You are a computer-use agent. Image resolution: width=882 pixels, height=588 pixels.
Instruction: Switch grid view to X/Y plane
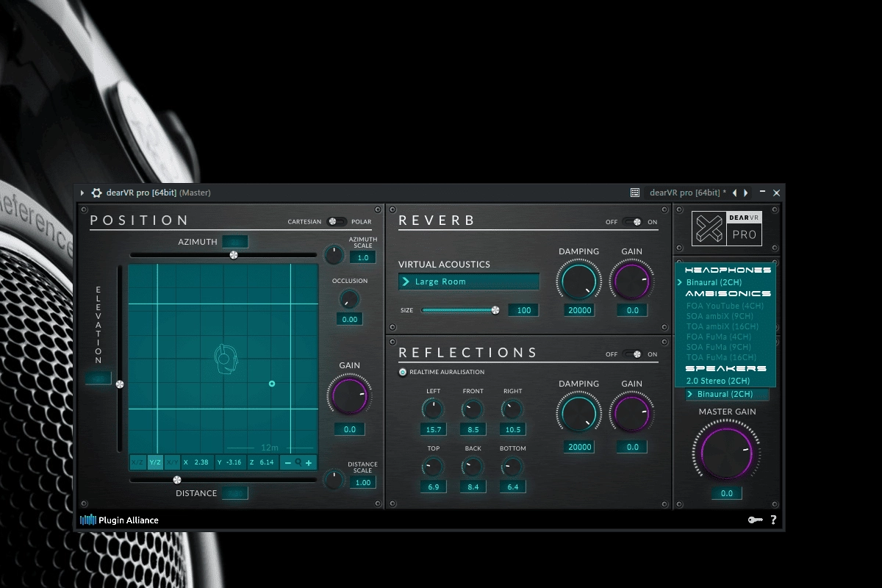tap(172, 463)
